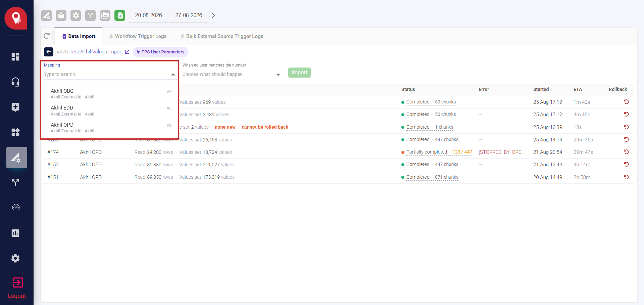Switch to the Data Import tab

tap(79, 36)
